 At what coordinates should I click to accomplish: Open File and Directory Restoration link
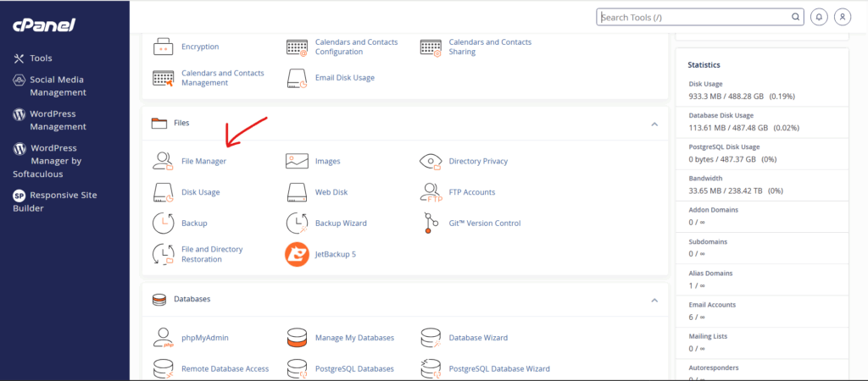coord(212,254)
